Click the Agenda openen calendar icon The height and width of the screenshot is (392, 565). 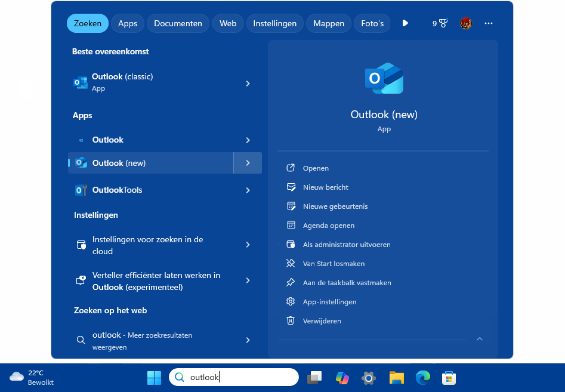tap(291, 225)
